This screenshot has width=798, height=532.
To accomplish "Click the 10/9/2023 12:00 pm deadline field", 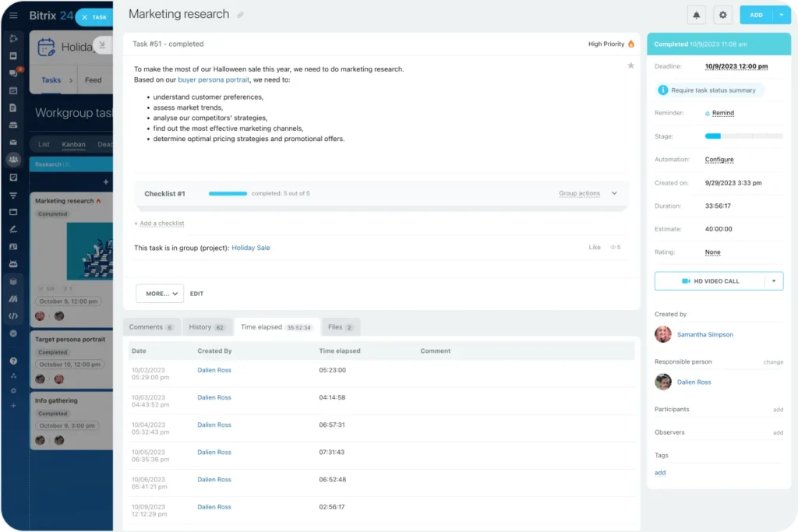I will tap(737, 67).
